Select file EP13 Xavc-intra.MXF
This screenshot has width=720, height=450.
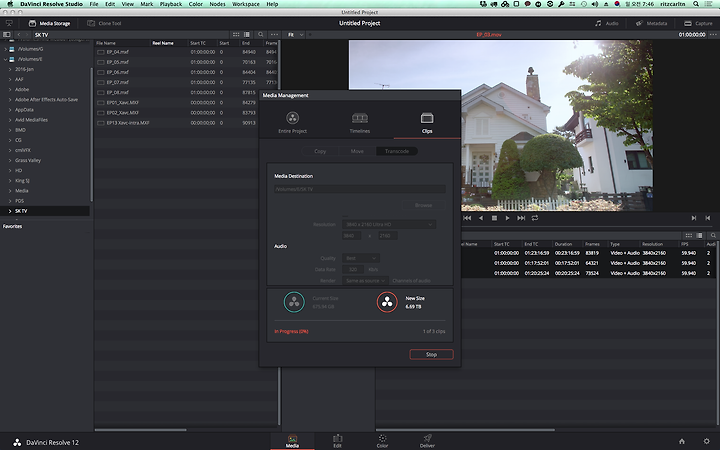(x=128, y=123)
